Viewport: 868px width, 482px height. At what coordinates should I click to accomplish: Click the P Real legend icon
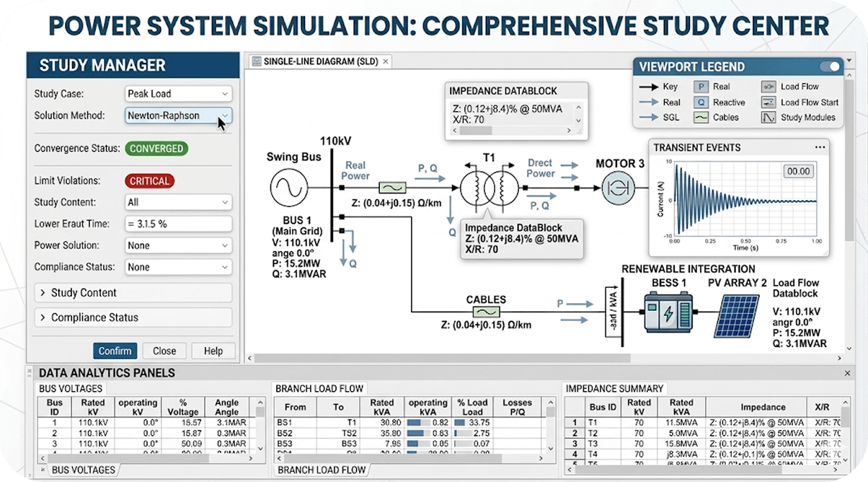pyautogui.click(x=701, y=87)
